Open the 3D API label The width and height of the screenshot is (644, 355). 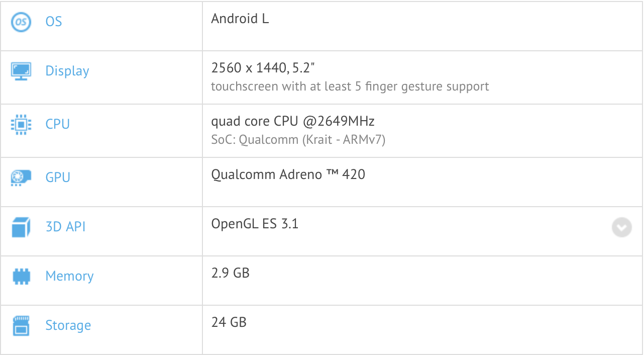click(x=65, y=227)
